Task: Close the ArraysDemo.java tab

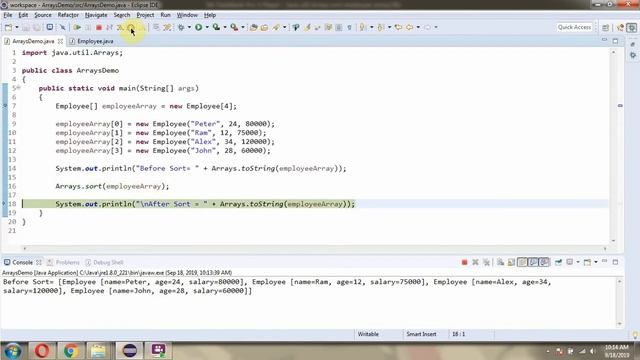Action: click(60, 41)
